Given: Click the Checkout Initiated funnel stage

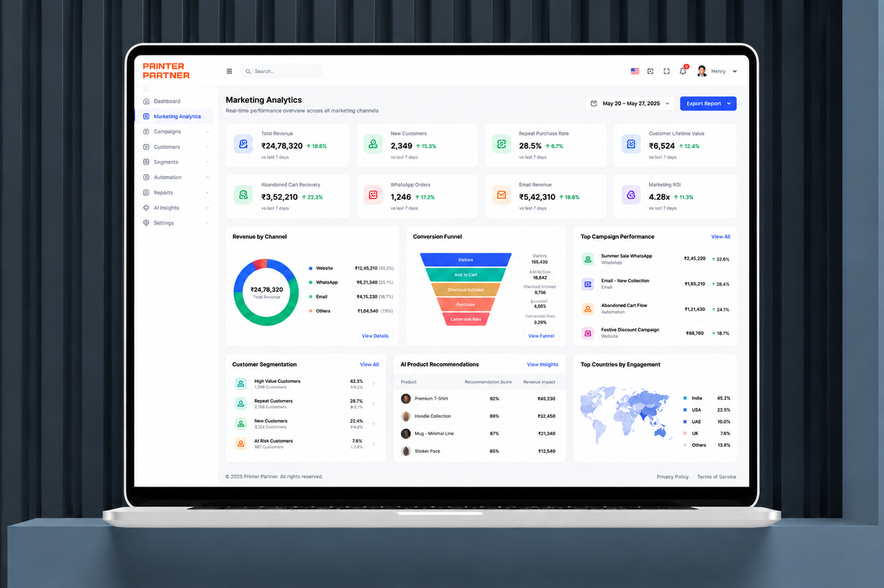Looking at the screenshot, I should tap(465, 290).
